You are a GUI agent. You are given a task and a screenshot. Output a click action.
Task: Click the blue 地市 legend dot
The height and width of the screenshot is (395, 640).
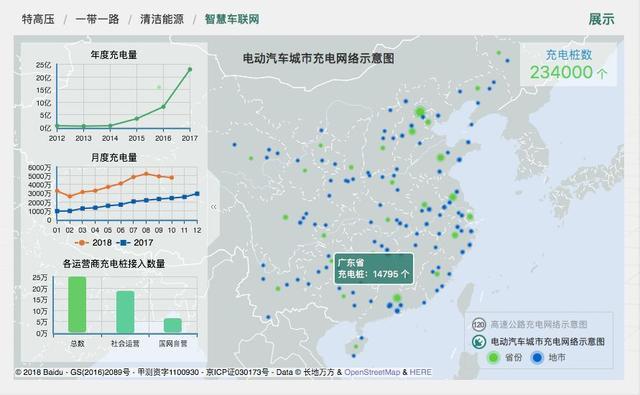[x=538, y=358]
